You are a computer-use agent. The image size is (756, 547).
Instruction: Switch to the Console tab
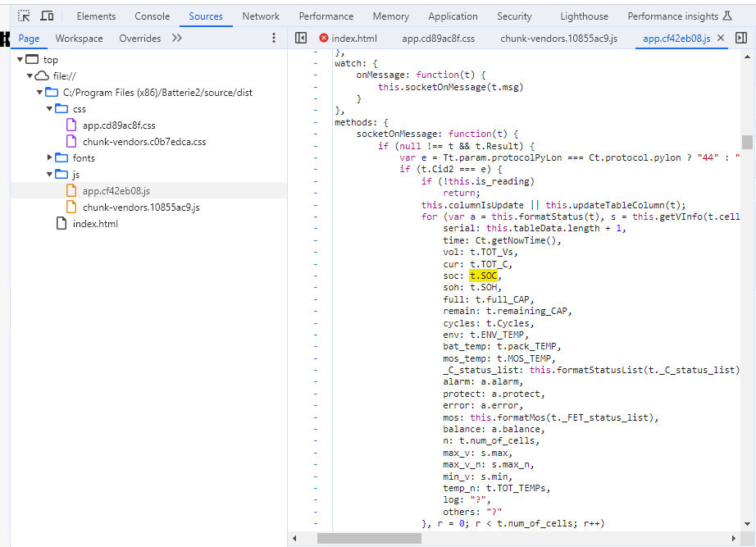152,16
